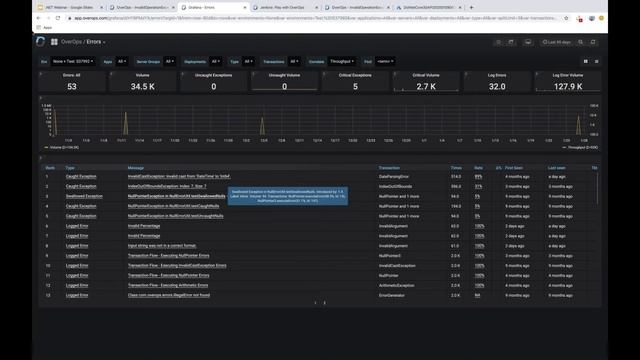
Task: Open the NullPointerException testSwallowedNulls message link
Action: coord(176,196)
